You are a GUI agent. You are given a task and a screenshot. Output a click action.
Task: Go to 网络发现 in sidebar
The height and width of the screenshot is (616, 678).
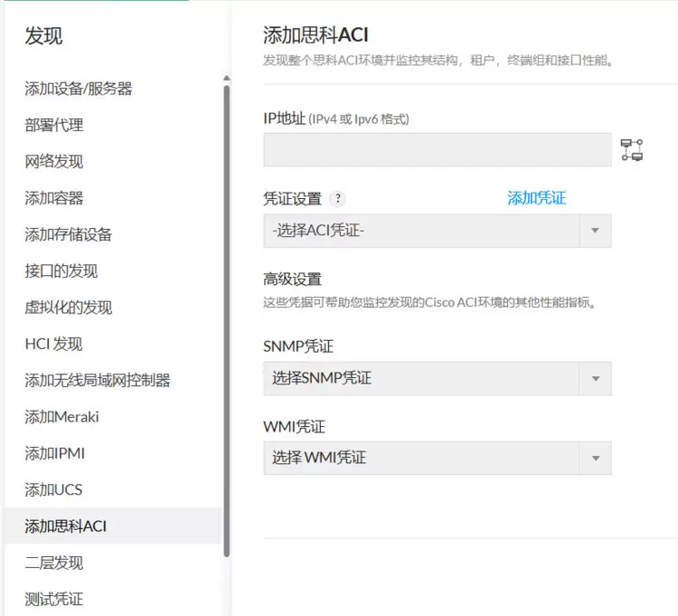coord(54,161)
